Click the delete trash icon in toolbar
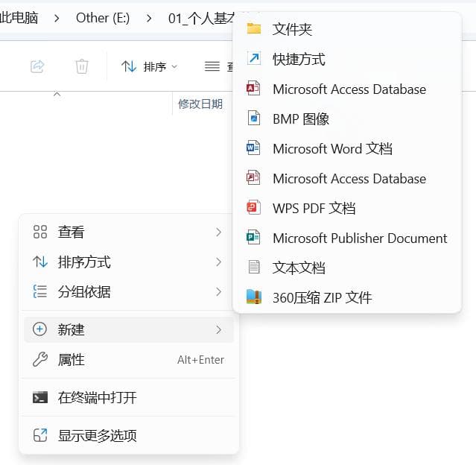This screenshot has height=465, width=476. pyautogui.click(x=82, y=66)
